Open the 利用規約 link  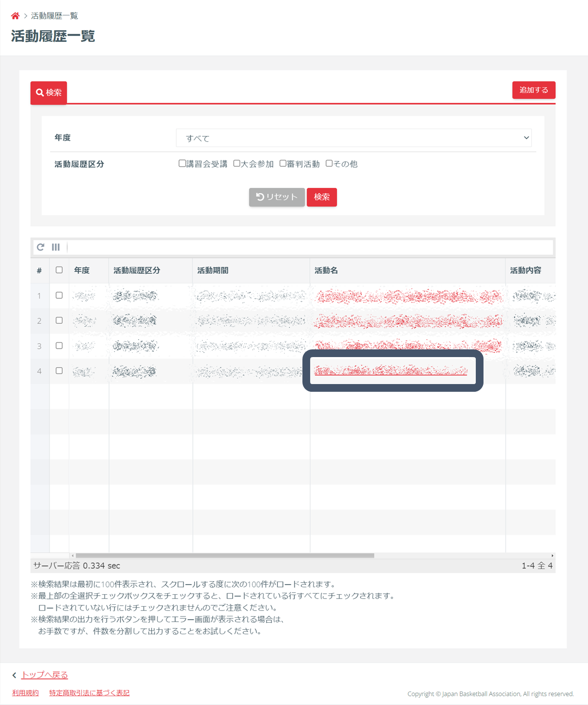point(25,693)
